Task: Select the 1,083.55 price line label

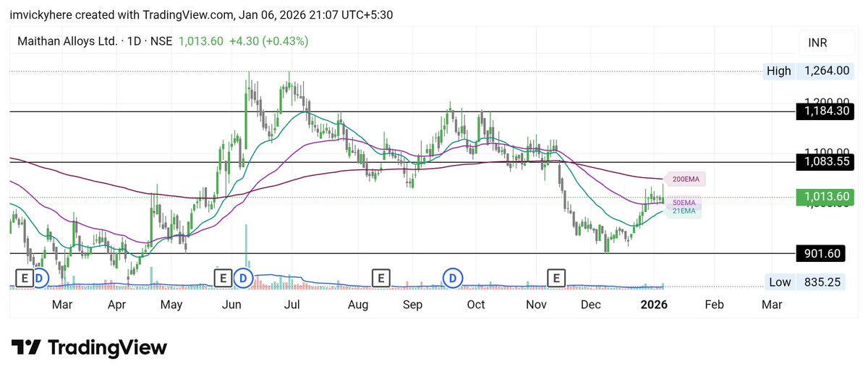Action: [x=825, y=161]
